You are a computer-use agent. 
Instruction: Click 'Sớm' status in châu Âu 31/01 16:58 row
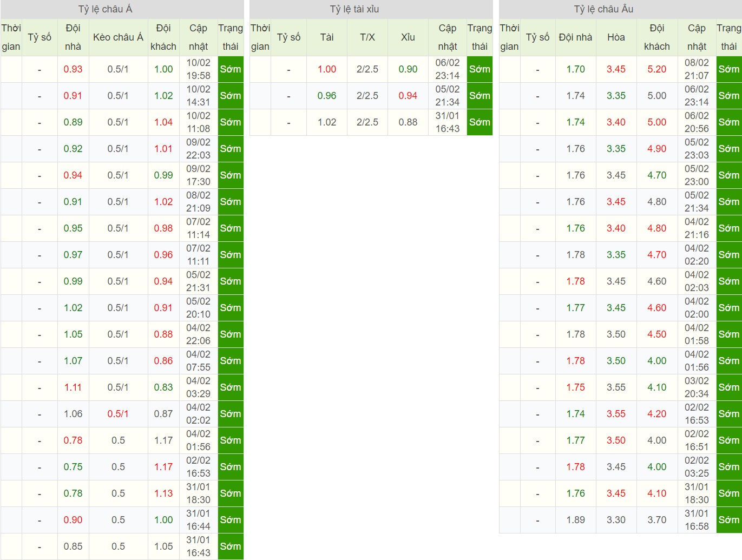[729, 520]
